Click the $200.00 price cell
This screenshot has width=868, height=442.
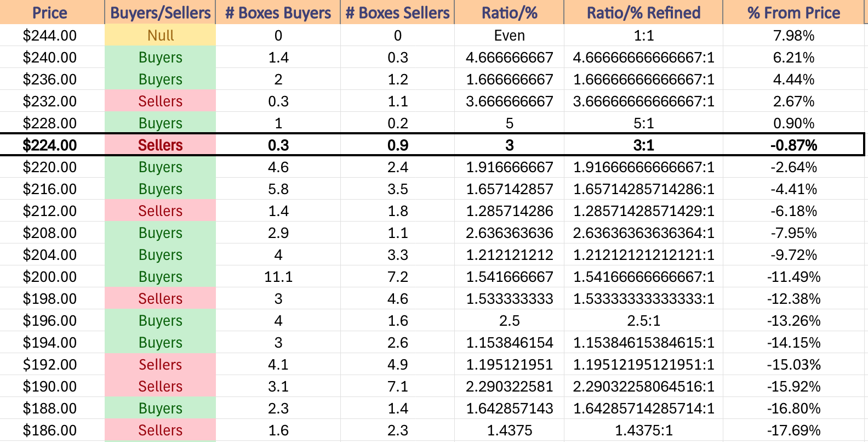coord(52,277)
